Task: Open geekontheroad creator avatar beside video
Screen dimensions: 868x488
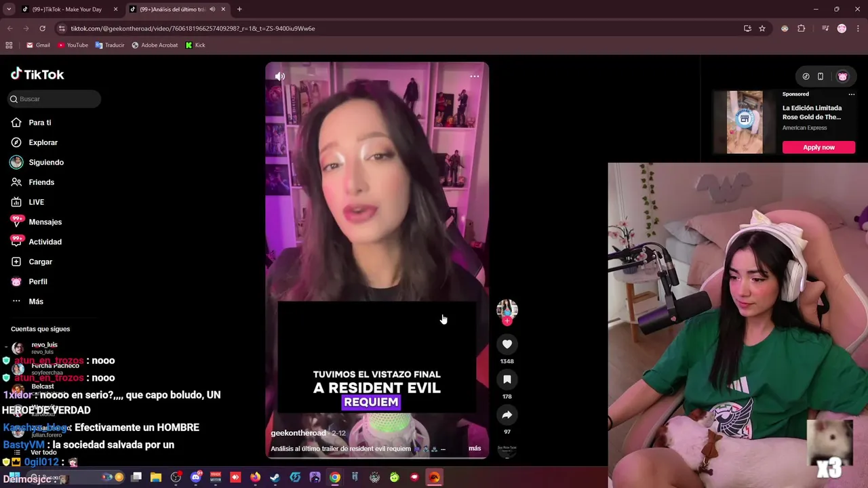Action: 507,309
